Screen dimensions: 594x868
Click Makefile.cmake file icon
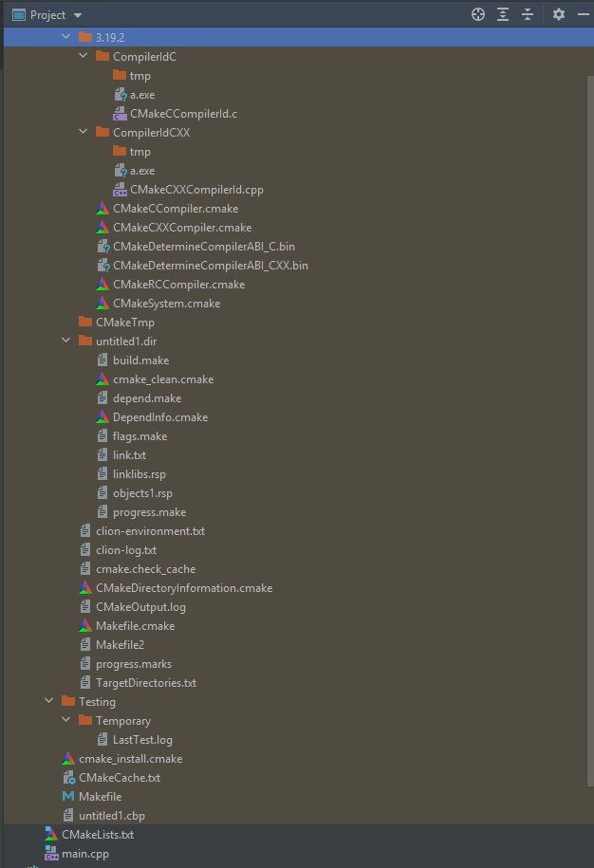pos(85,625)
